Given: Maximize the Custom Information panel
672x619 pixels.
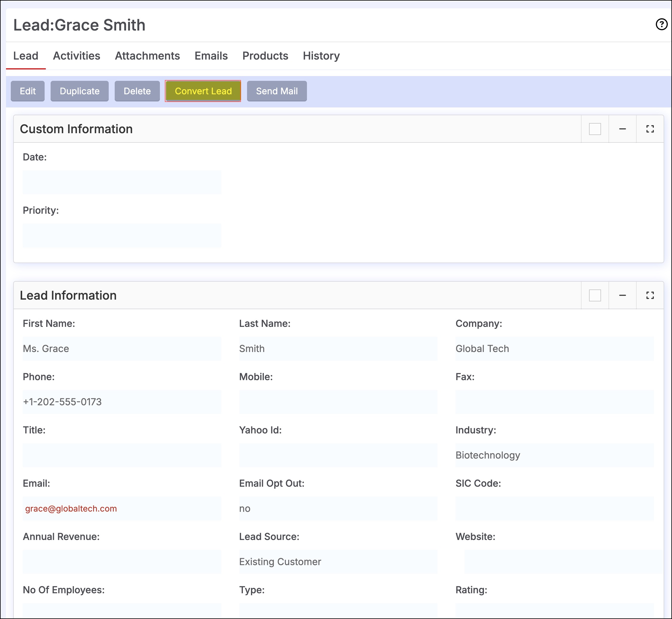Looking at the screenshot, I should pos(650,129).
